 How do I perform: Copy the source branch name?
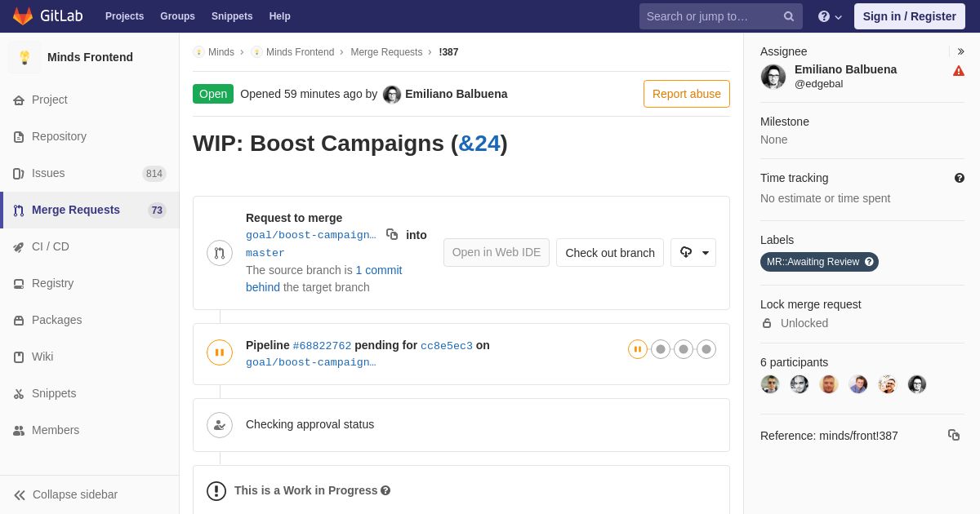point(392,234)
